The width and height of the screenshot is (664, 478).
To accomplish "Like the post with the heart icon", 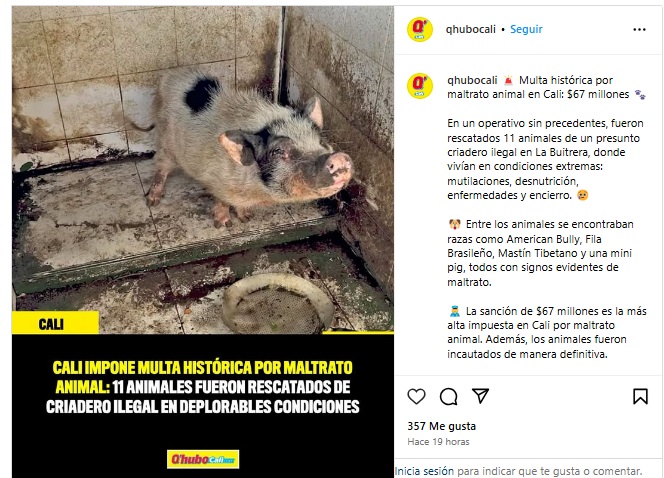I will 416,396.
